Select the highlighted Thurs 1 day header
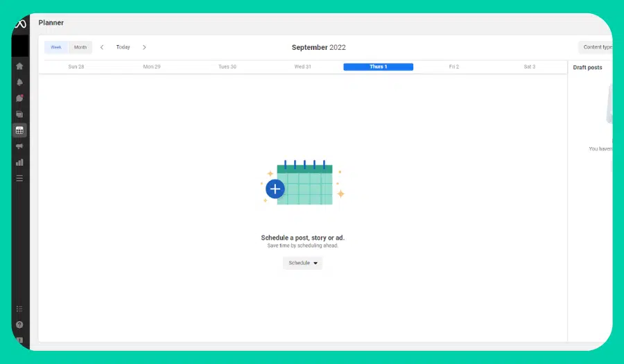Viewport: 624px width, 364px height. [x=378, y=67]
